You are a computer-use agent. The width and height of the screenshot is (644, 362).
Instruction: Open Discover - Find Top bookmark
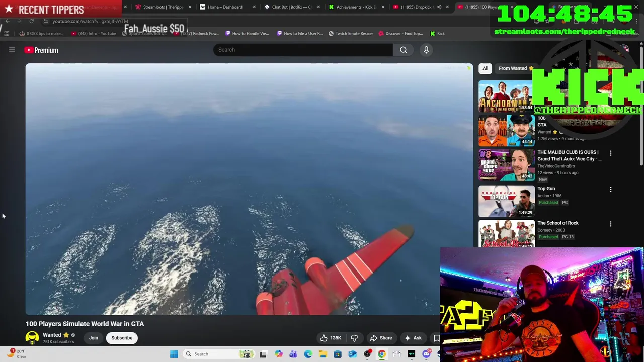(x=400, y=33)
